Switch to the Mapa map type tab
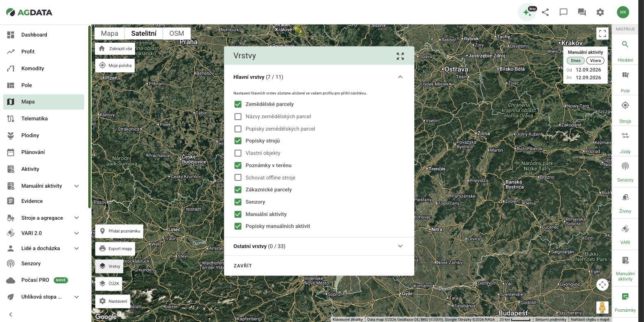The width and height of the screenshot is (644, 322). click(110, 34)
